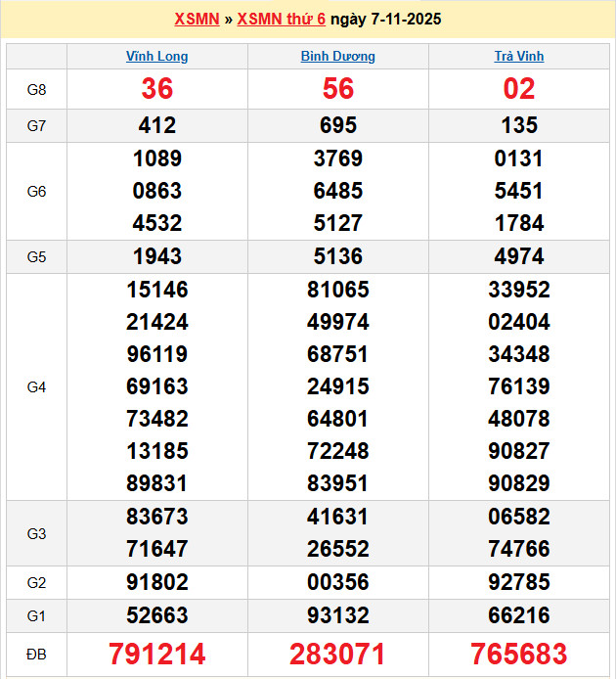The height and width of the screenshot is (679, 616).
Task: Click the date text 'ngày 7-11-2025'
Action: pyautogui.click(x=385, y=20)
